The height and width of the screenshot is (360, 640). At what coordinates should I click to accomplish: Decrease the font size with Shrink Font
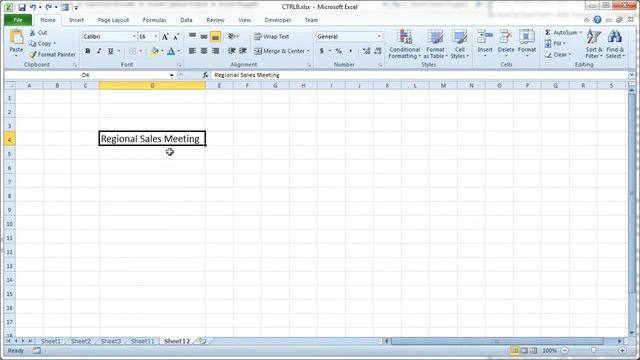point(176,37)
